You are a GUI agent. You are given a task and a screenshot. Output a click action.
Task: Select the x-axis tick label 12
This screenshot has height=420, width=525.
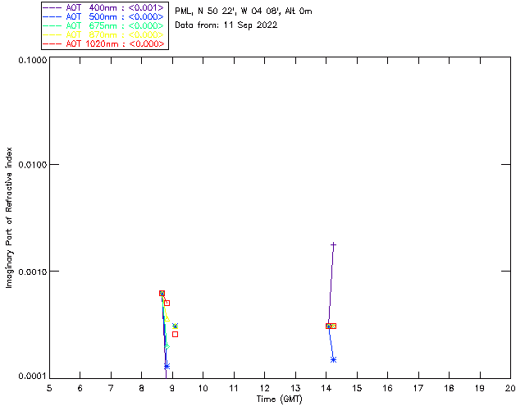pos(264,388)
